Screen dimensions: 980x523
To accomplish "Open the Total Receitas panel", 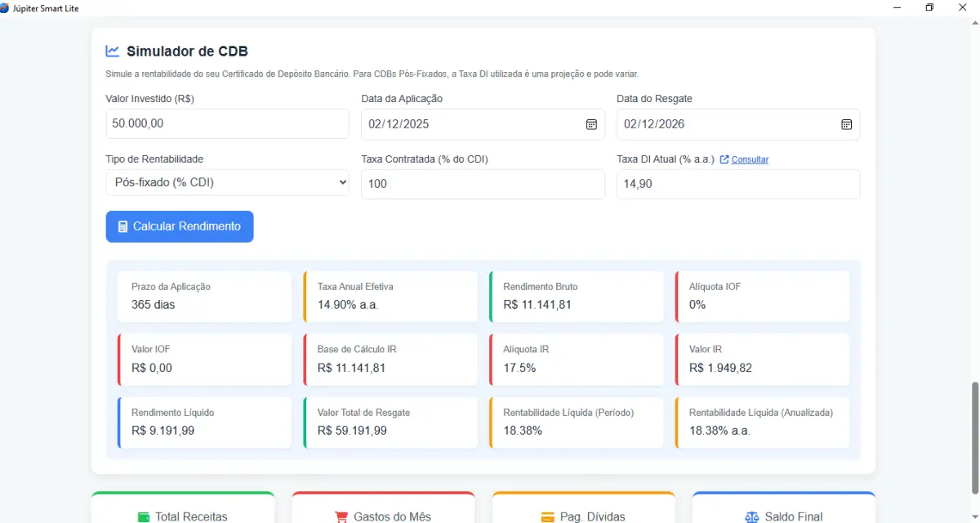I will (x=182, y=511).
